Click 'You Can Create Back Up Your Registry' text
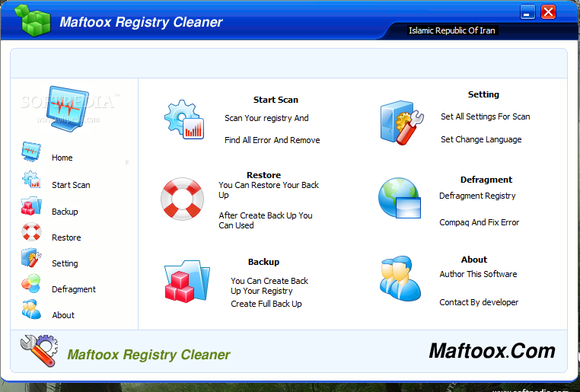The width and height of the screenshot is (580, 392). pyautogui.click(x=269, y=286)
